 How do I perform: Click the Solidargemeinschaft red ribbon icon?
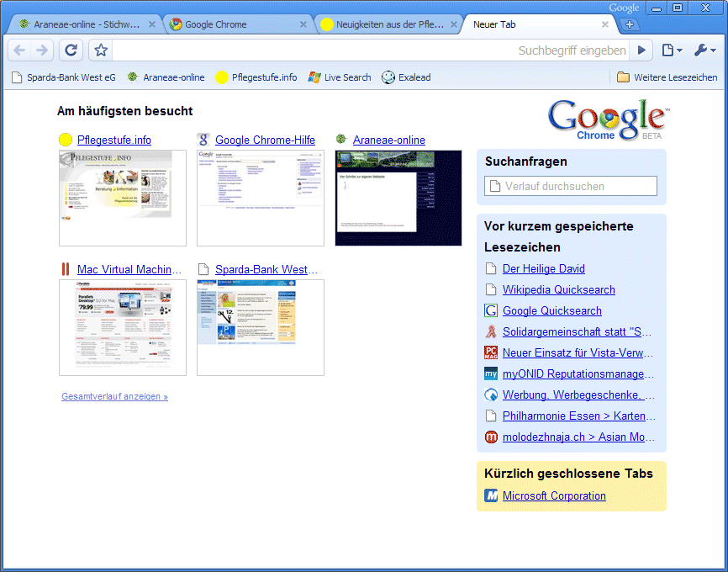pos(491,331)
